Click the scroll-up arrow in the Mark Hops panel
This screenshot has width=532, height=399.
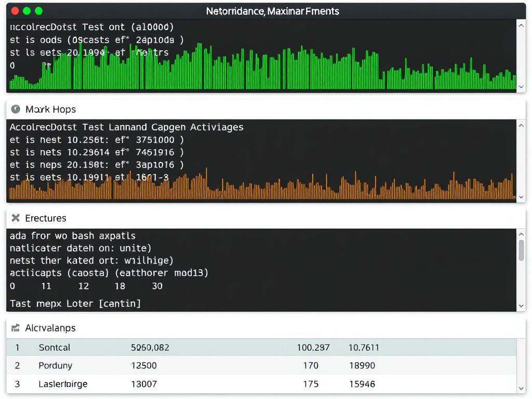(x=521, y=125)
